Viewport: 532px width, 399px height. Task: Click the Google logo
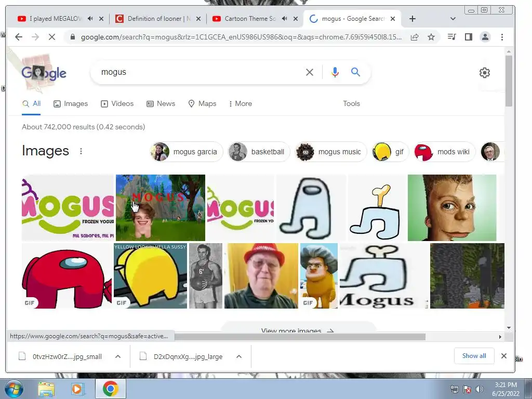(x=44, y=73)
